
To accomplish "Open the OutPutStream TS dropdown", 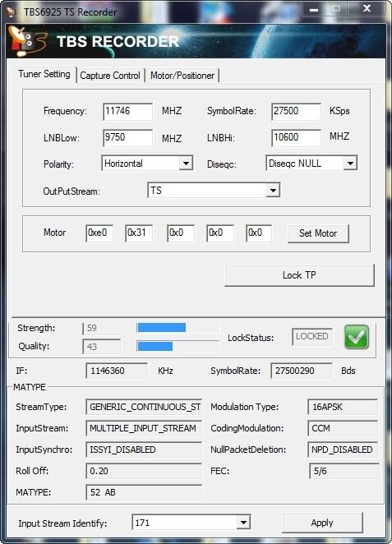I will coord(273,190).
